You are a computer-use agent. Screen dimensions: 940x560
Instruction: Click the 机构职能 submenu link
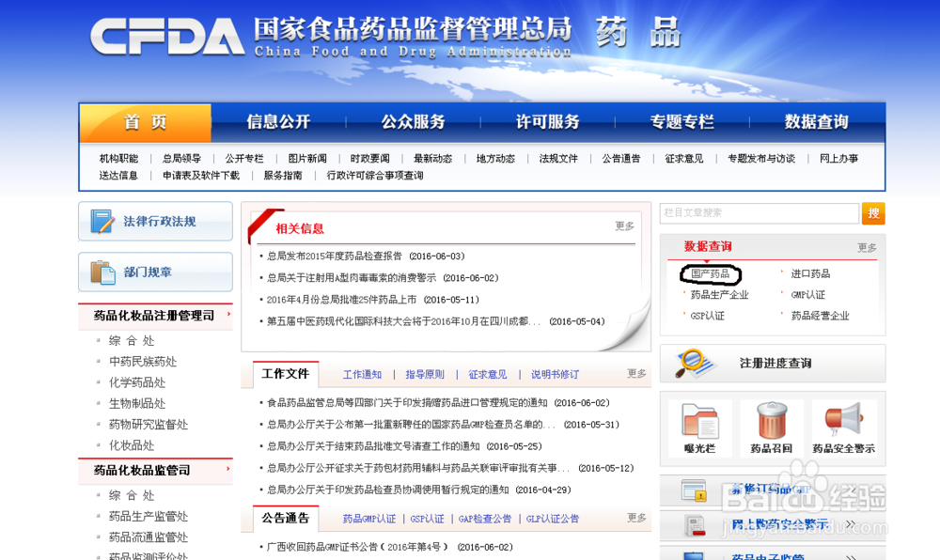(x=118, y=159)
